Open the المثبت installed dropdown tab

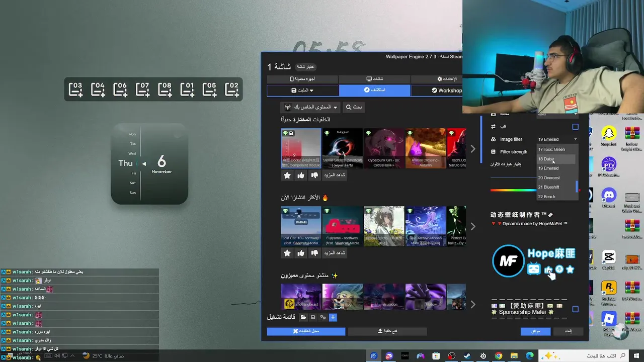[x=302, y=90]
